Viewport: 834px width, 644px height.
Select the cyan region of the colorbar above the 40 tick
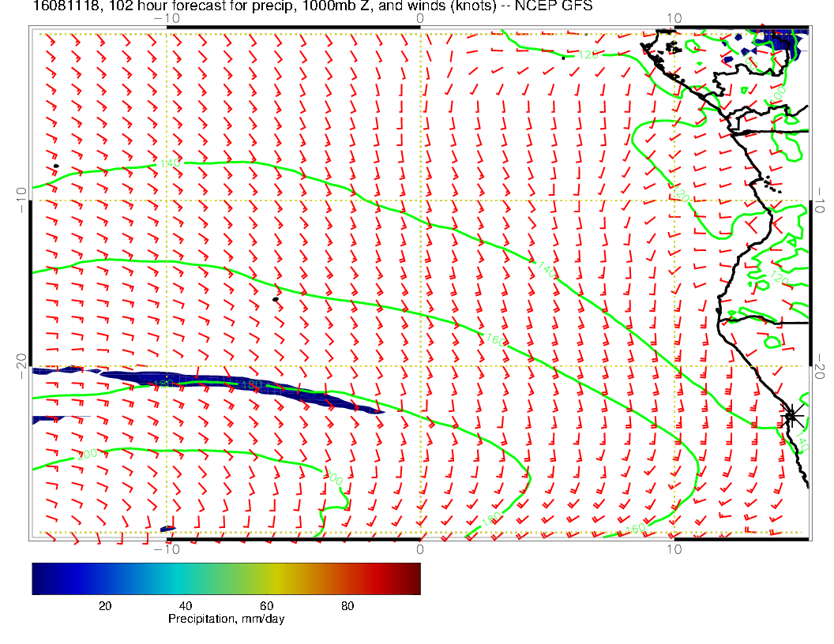pyautogui.click(x=186, y=578)
